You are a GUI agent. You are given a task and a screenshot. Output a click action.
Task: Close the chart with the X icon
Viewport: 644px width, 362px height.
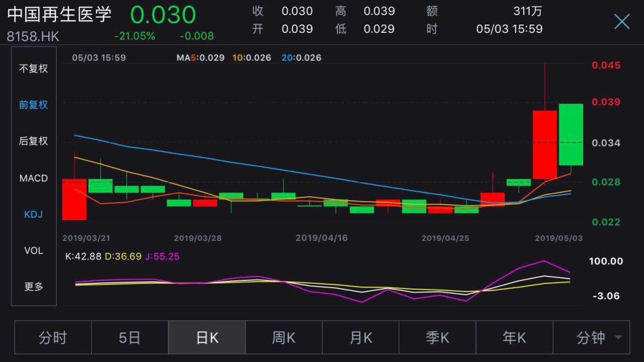622,21
